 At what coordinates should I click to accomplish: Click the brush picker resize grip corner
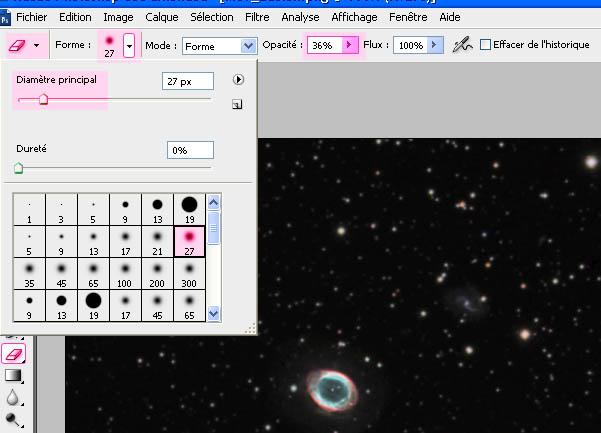(x=251, y=329)
